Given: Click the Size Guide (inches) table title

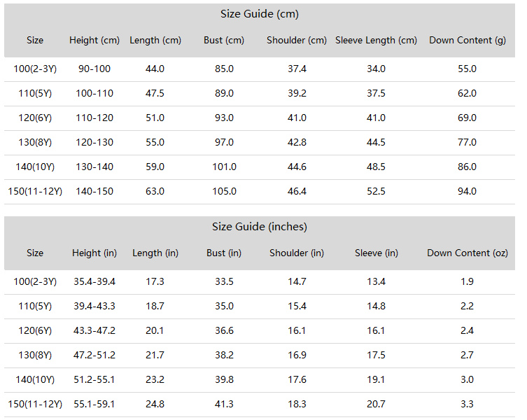Looking at the screenshot, I should pyautogui.click(x=260, y=227).
